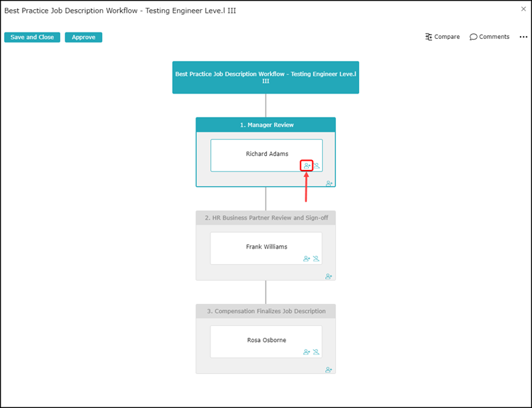Close the workflow dialog with the X

523,10
